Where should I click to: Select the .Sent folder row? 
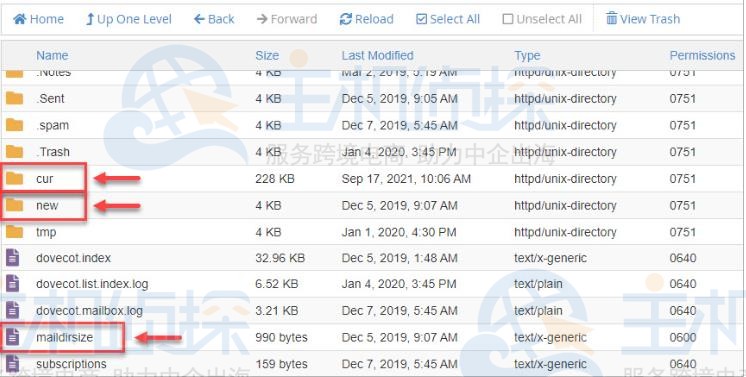pos(373,99)
